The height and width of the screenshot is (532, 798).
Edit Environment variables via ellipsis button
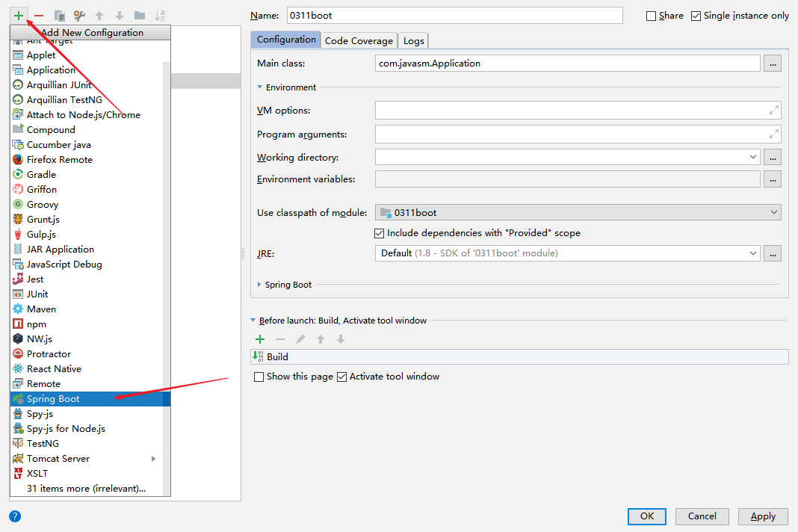(x=773, y=179)
